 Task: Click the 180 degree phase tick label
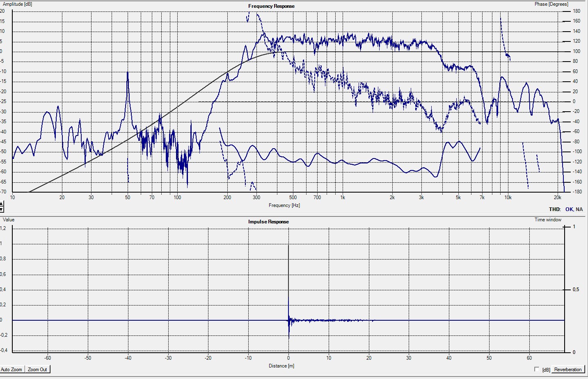[577, 11]
